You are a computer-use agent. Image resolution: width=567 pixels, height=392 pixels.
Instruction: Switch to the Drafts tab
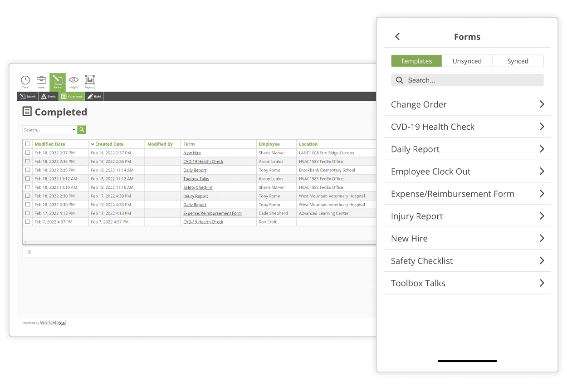49,97
